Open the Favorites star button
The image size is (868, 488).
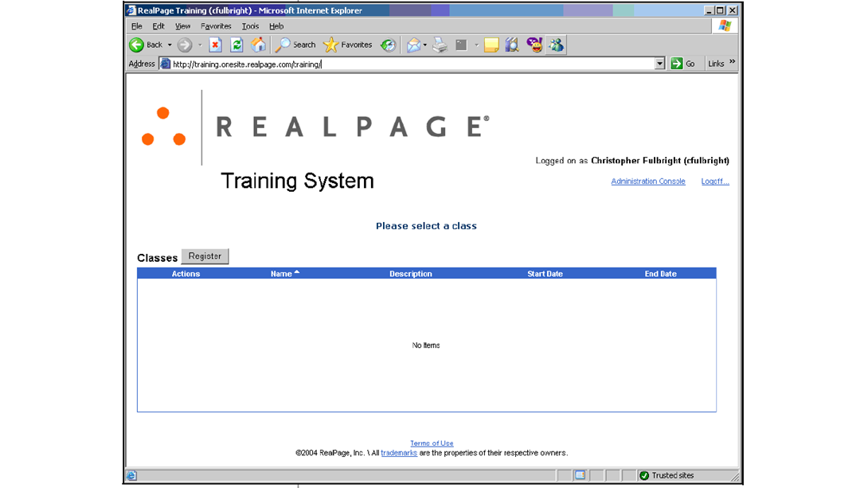coord(348,45)
